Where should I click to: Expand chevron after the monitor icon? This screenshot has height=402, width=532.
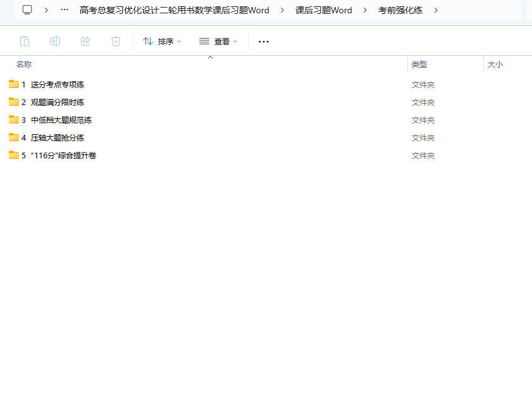46,10
